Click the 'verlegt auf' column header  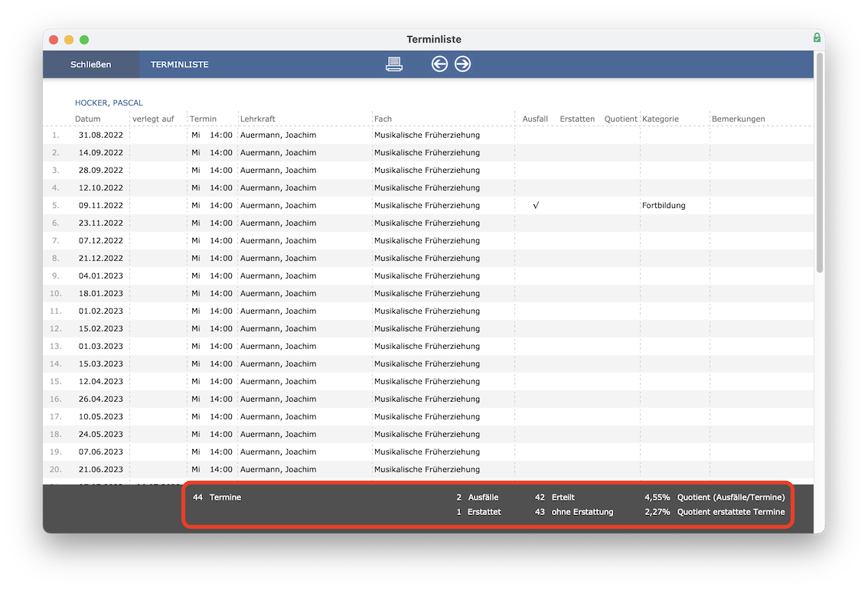point(153,119)
